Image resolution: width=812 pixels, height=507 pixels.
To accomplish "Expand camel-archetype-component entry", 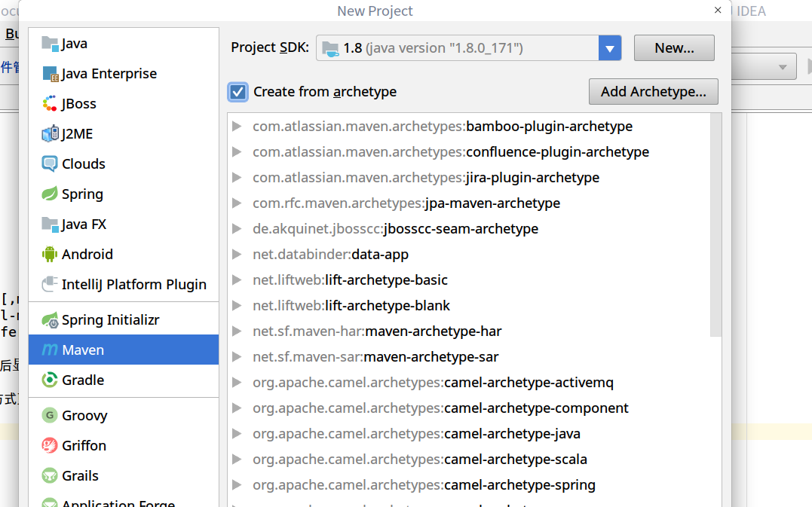I will pyautogui.click(x=237, y=408).
